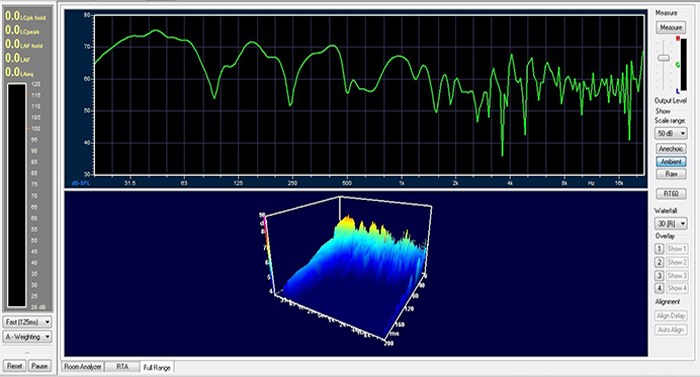Select overlay slot 2
Image resolution: width=700 pixels, height=377 pixels.
[659, 262]
